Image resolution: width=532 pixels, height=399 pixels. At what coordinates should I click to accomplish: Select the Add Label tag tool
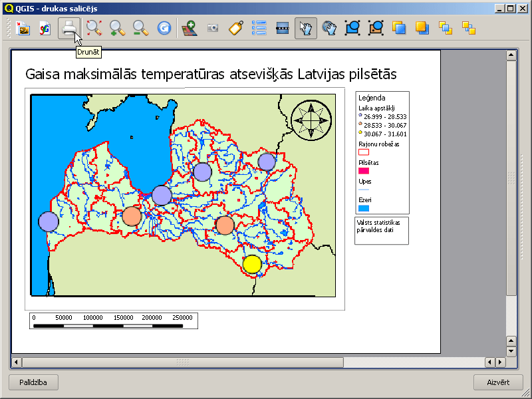click(236, 28)
